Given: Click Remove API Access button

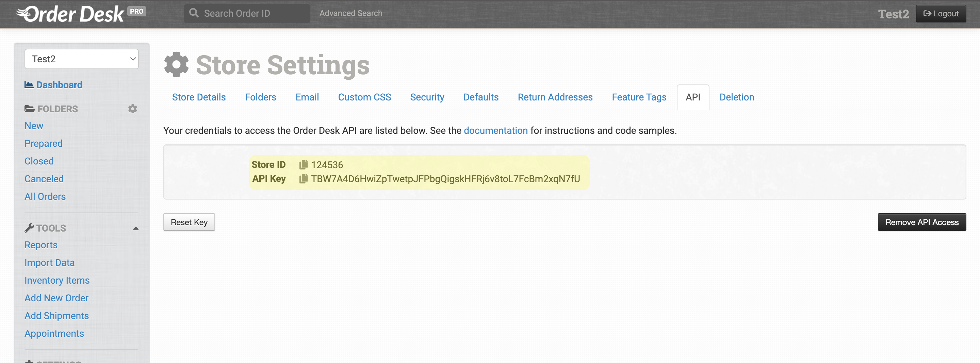Looking at the screenshot, I should 922,222.
